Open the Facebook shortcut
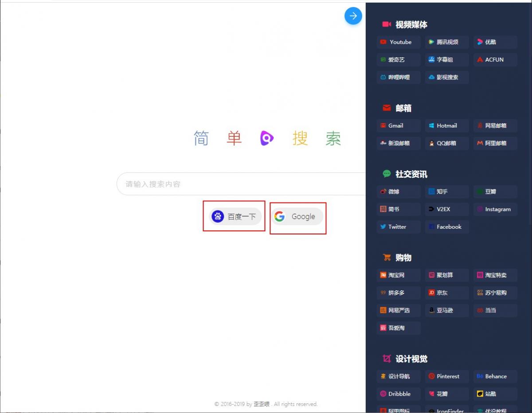 (x=447, y=226)
